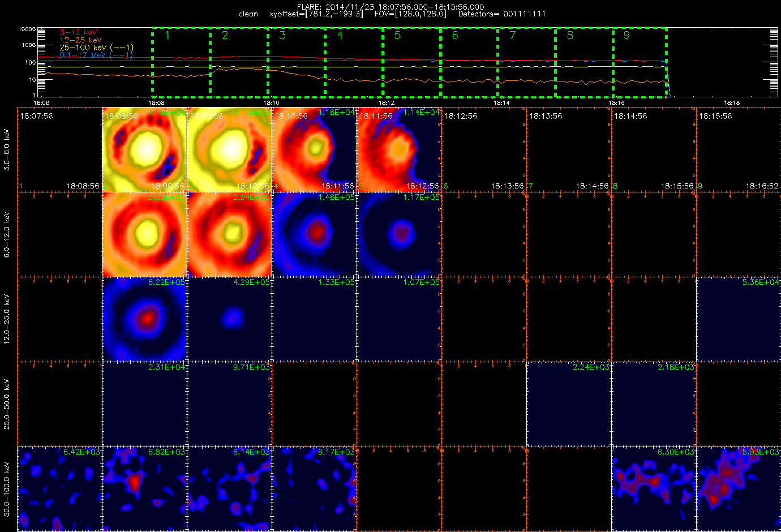The width and height of the screenshot is (781, 532).
Task: Select the peak value 9.71E+03
Action: pos(251,367)
